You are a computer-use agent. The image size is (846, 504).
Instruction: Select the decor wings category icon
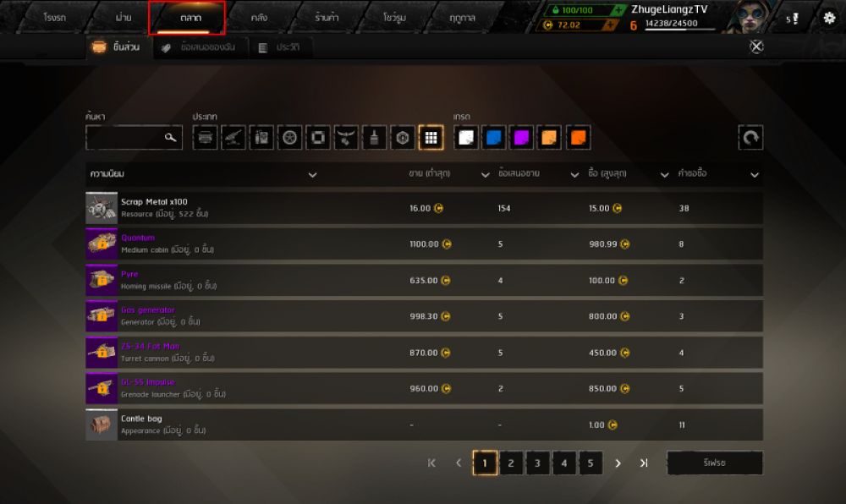(346, 138)
